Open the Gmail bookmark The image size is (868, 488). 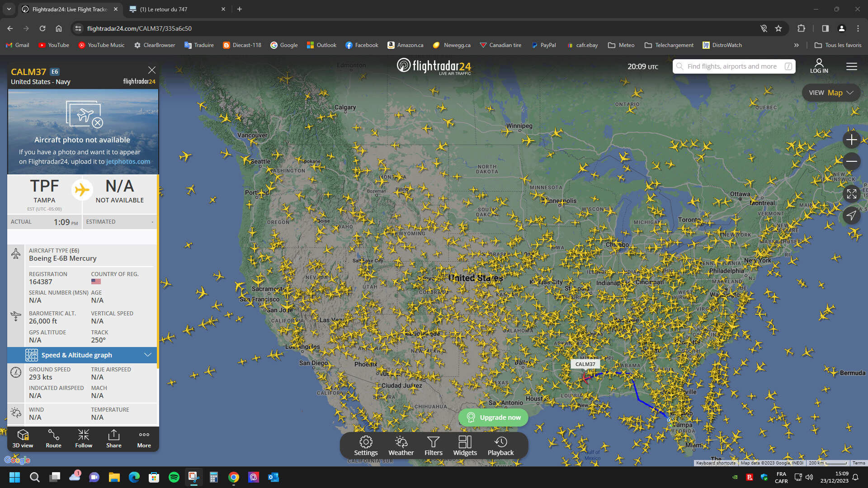coord(18,45)
